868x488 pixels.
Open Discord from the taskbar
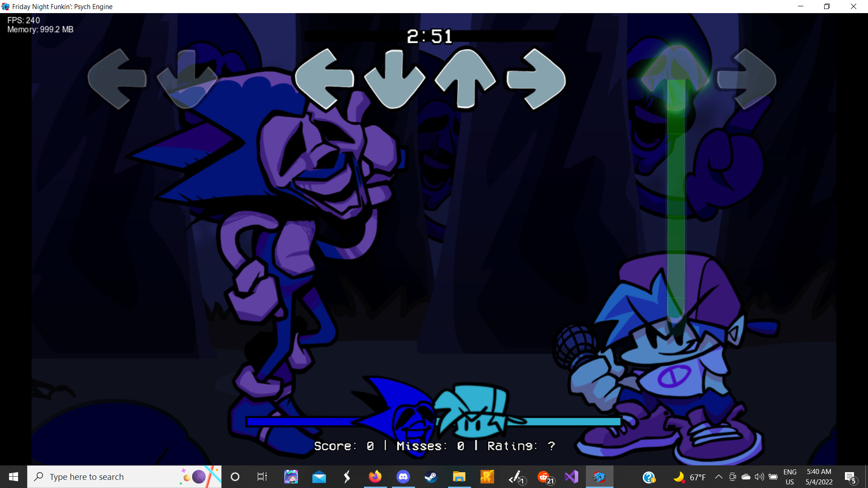(403, 477)
